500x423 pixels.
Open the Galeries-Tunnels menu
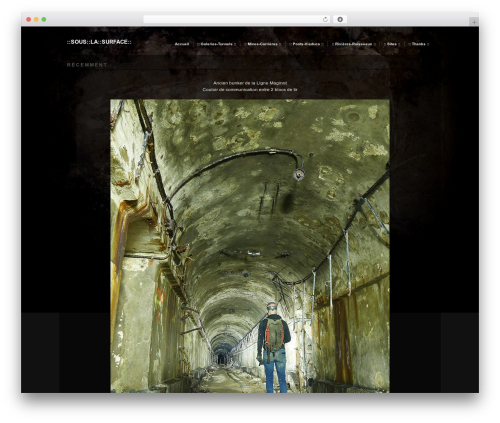(216, 44)
